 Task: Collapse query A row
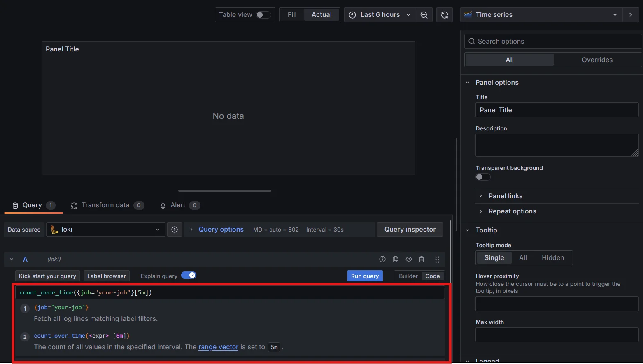(12, 259)
